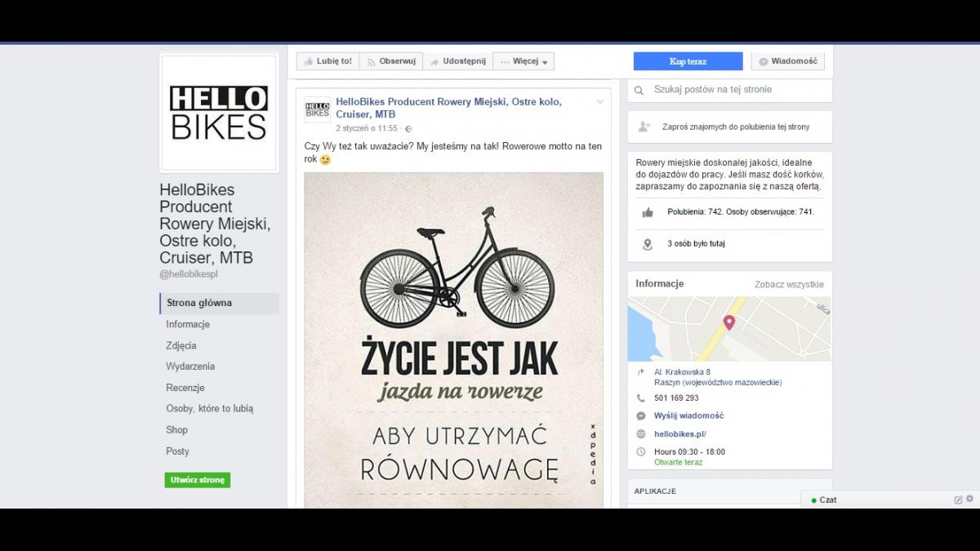Click the post author name HelloBikes Producent Rowery Miejski
The image size is (980, 551).
point(448,109)
